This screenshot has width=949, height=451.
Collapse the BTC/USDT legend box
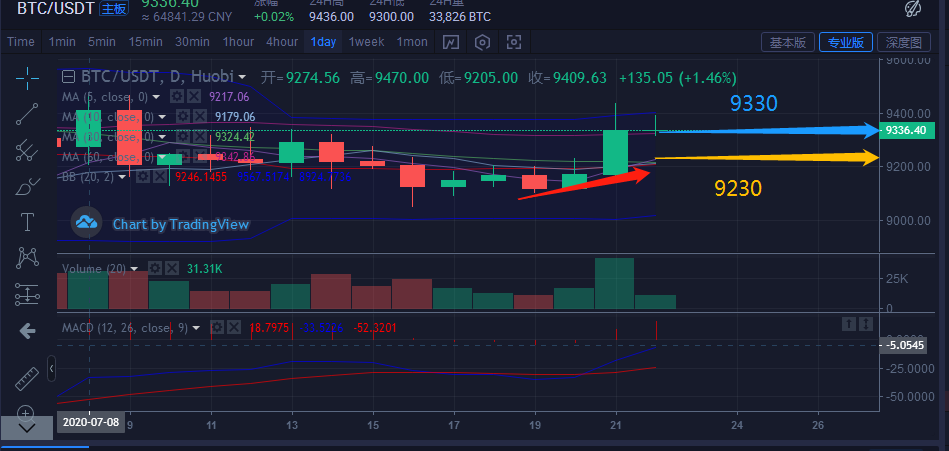tap(68, 77)
